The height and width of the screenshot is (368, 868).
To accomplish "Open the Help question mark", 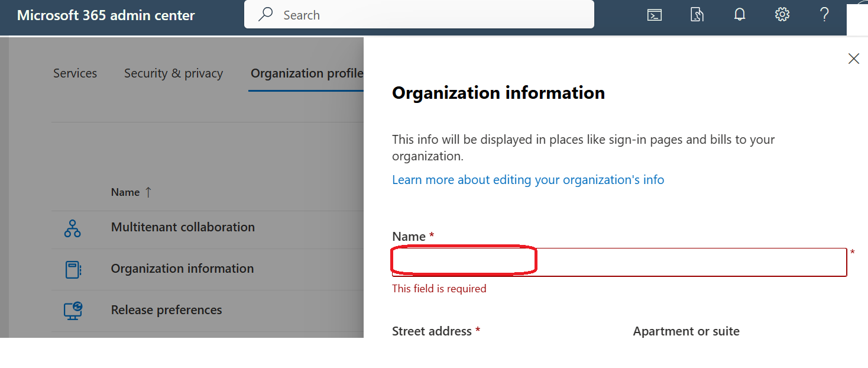I will [824, 15].
